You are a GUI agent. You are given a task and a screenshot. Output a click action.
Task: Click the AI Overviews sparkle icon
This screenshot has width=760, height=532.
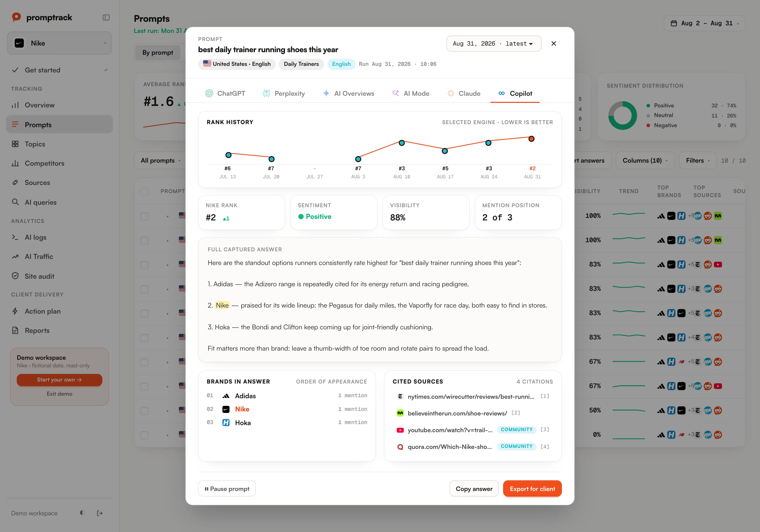point(326,93)
